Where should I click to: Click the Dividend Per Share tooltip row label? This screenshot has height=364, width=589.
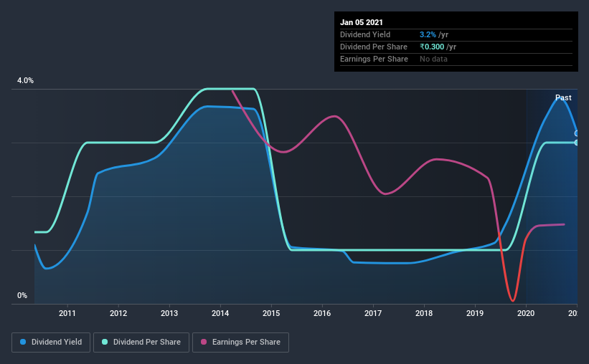(x=373, y=47)
